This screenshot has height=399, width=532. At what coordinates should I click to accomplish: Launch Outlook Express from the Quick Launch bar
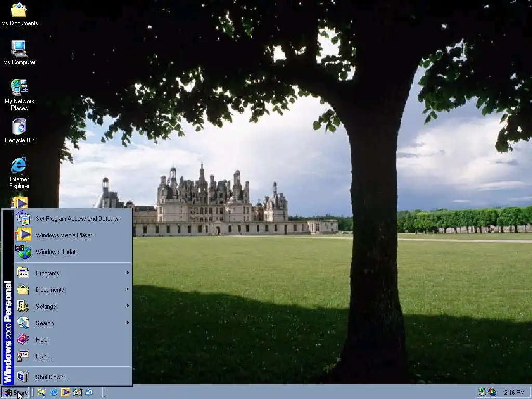click(x=89, y=393)
